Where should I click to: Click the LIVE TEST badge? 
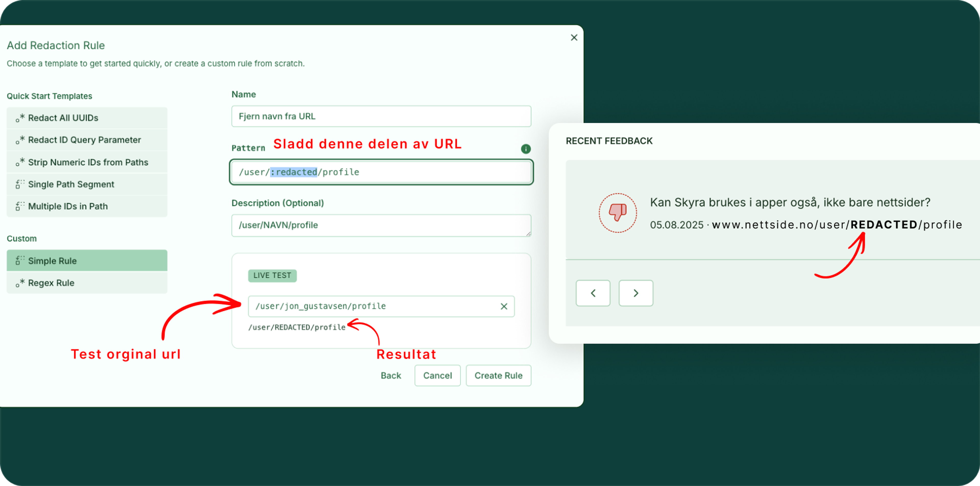coord(272,276)
